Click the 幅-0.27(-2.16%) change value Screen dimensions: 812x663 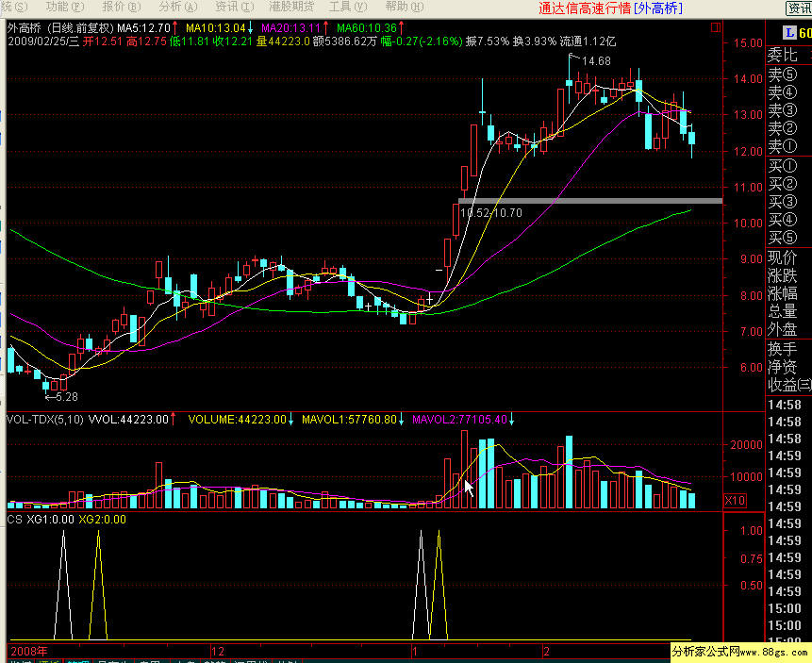point(422,41)
